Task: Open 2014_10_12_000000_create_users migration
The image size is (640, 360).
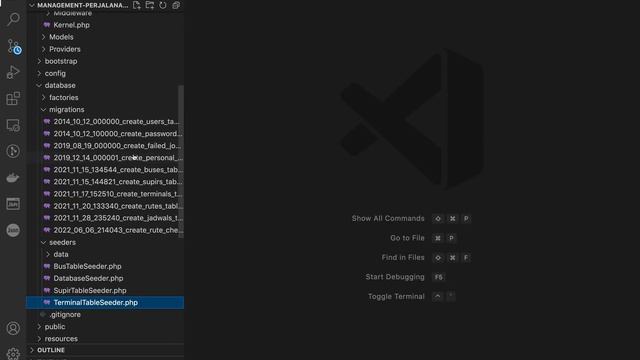Action: 105,122
